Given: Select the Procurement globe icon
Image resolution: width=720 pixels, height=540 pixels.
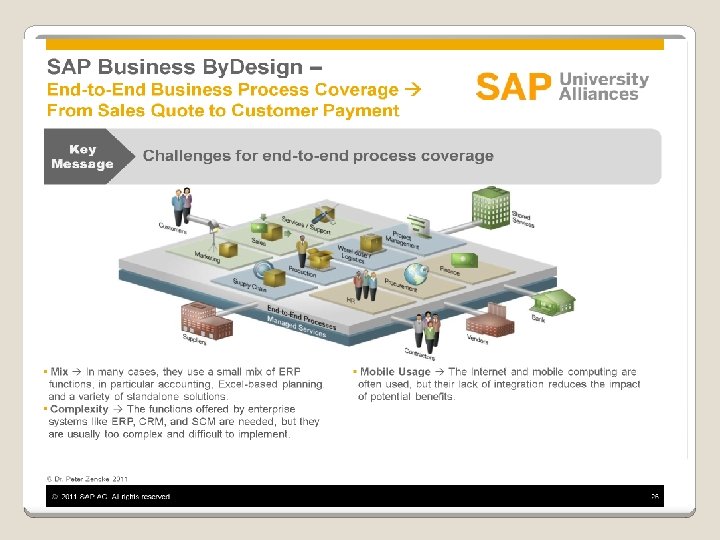Looking at the screenshot, I should 416,274.
